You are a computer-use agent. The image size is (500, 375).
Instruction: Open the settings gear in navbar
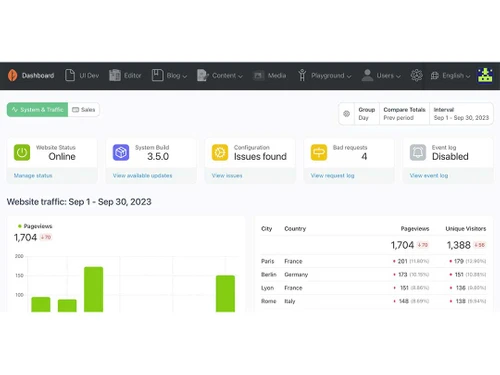416,75
